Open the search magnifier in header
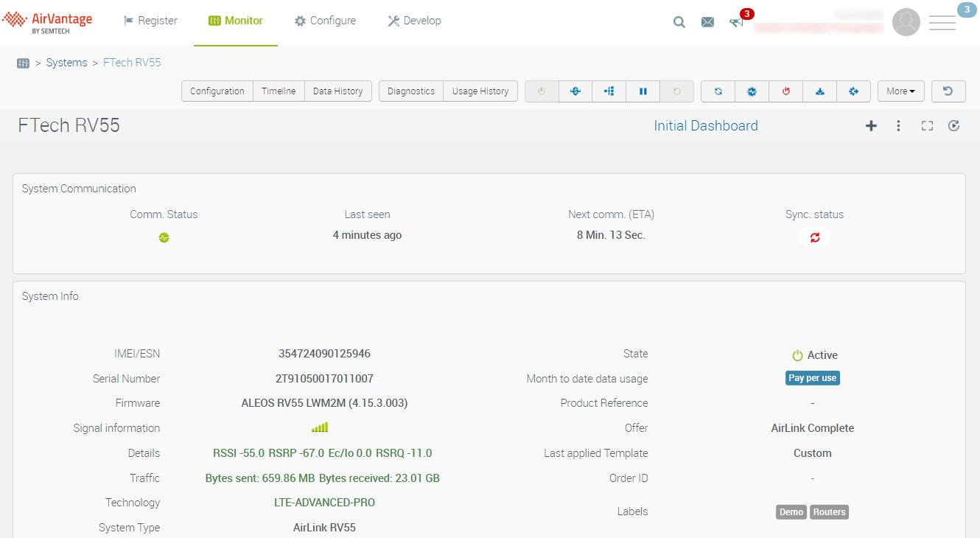The height and width of the screenshot is (538, 980). [x=679, y=22]
